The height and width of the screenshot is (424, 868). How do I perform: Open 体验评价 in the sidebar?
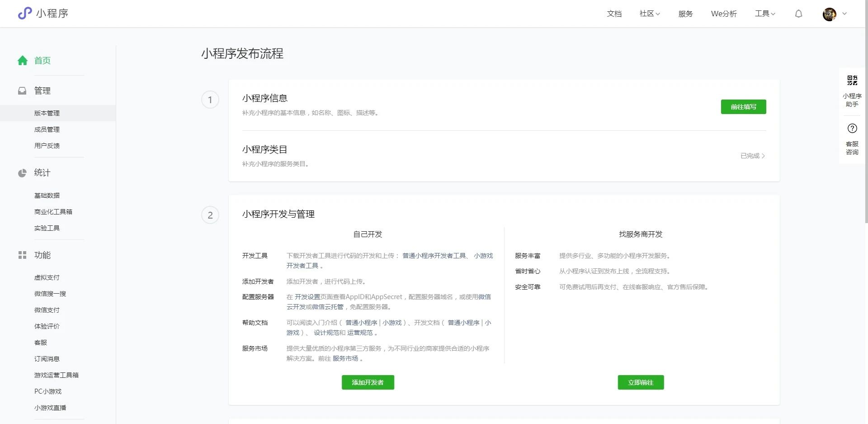coord(47,326)
